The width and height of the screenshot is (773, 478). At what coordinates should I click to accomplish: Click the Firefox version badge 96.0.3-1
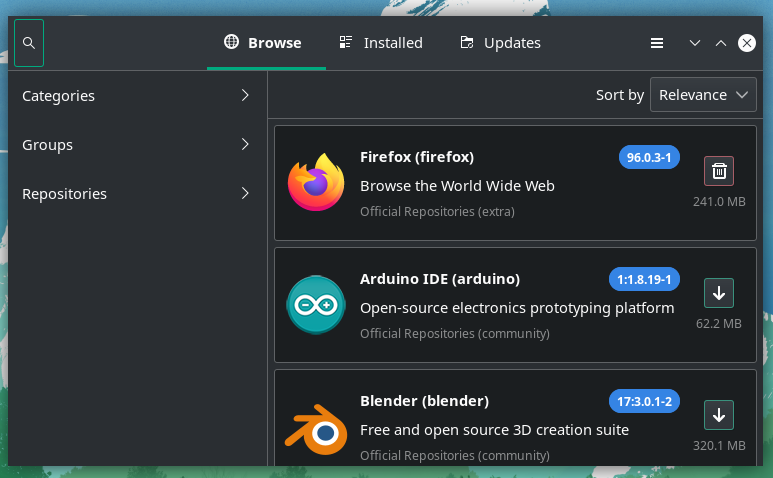(x=649, y=157)
